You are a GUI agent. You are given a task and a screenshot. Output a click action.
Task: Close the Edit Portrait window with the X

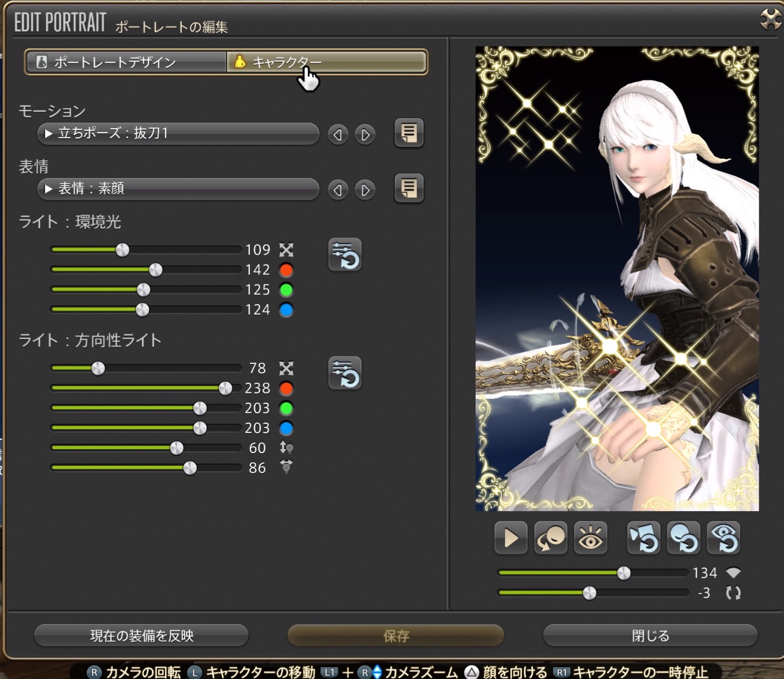tap(770, 20)
